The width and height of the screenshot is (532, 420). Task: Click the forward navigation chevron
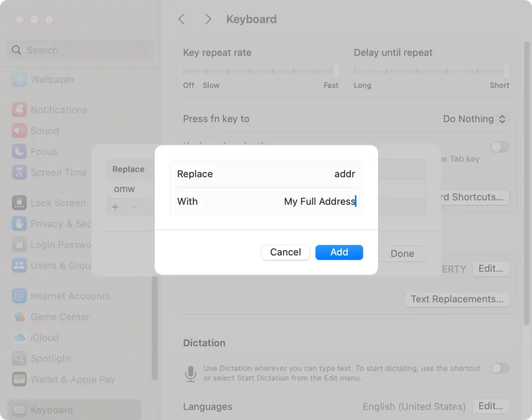coord(207,19)
